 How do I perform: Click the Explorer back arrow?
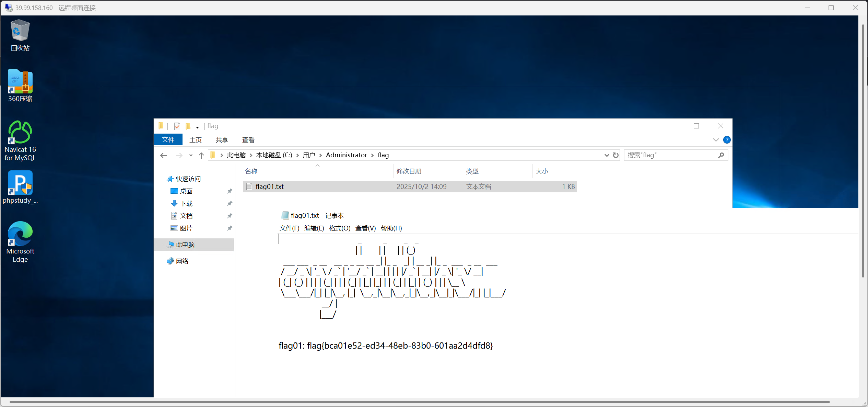point(164,155)
